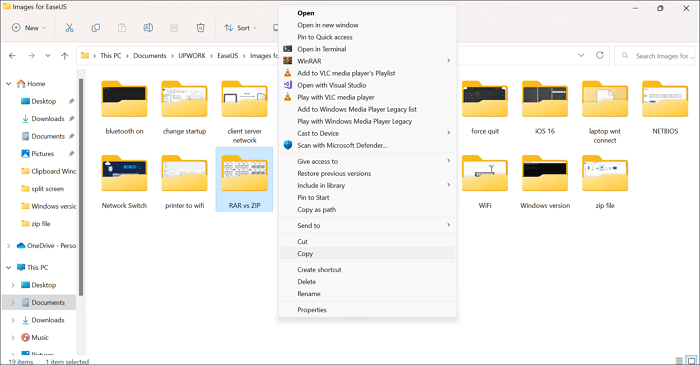Click the navigation pane scrollbar
Screen dimensions: 700x365
[81, 187]
